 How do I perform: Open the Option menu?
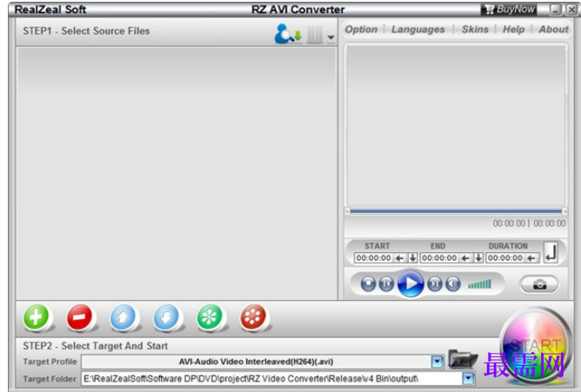click(x=361, y=30)
